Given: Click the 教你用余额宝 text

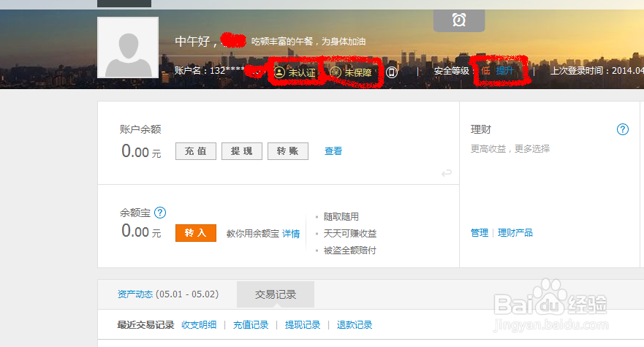Looking at the screenshot, I should [x=253, y=234].
